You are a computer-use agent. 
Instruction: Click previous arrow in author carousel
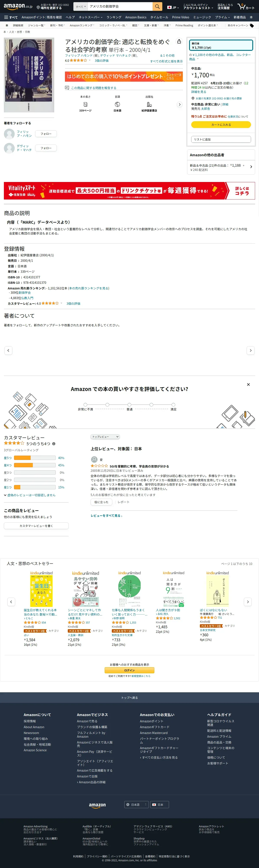click(8, 350)
